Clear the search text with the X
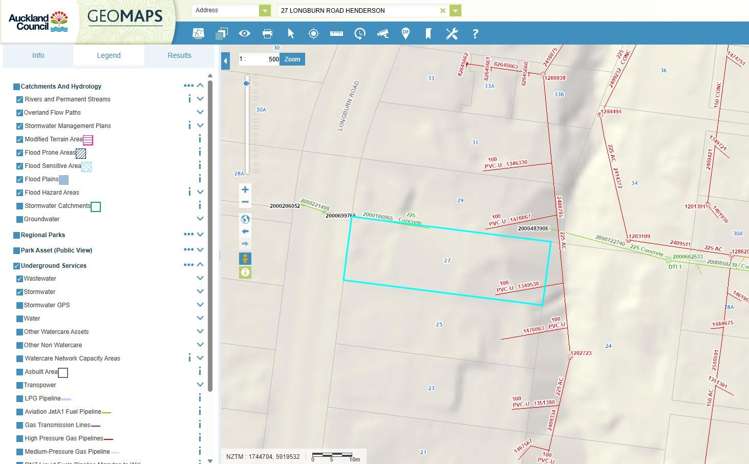 pyautogui.click(x=442, y=10)
